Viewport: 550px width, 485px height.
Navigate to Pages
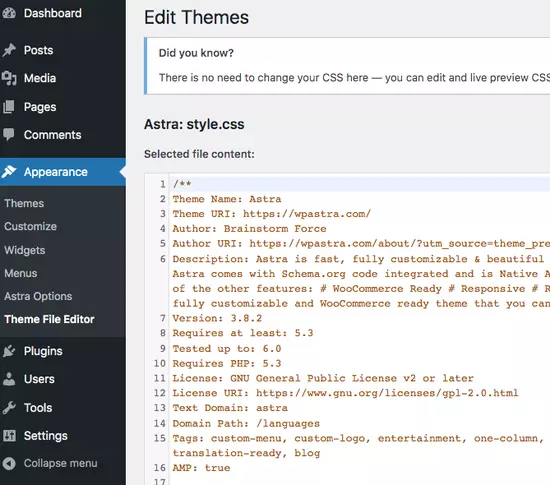click(x=40, y=107)
